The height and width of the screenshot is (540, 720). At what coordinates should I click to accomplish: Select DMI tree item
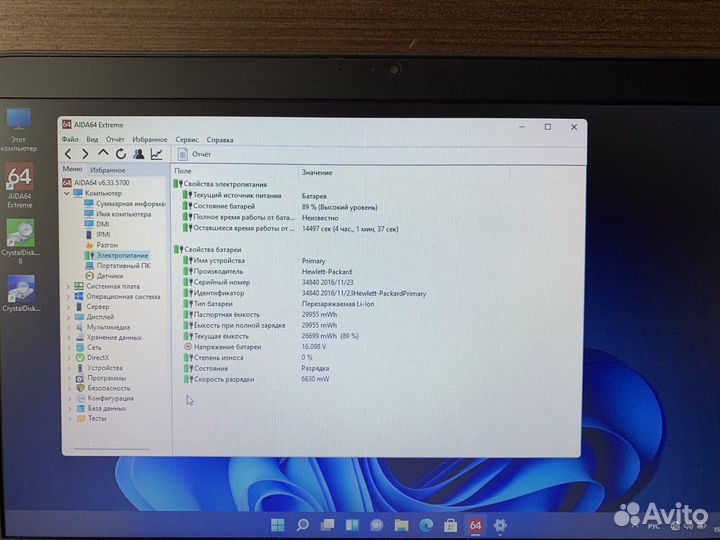click(x=97, y=224)
